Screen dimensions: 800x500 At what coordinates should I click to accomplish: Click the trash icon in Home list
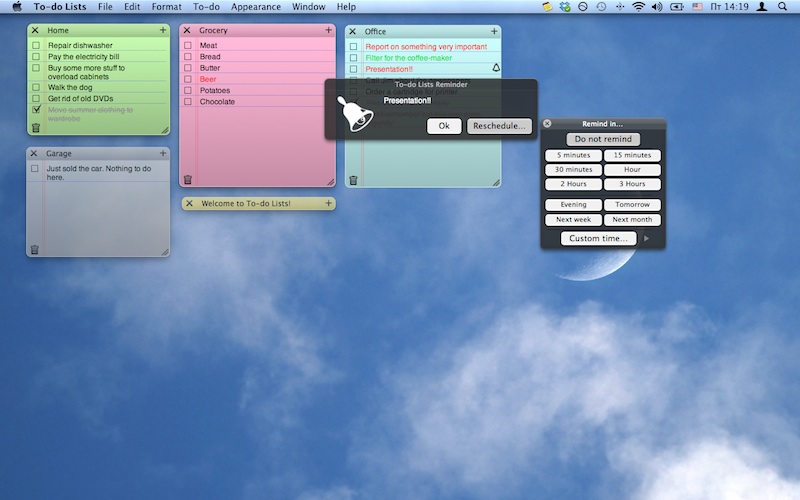pos(36,127)
